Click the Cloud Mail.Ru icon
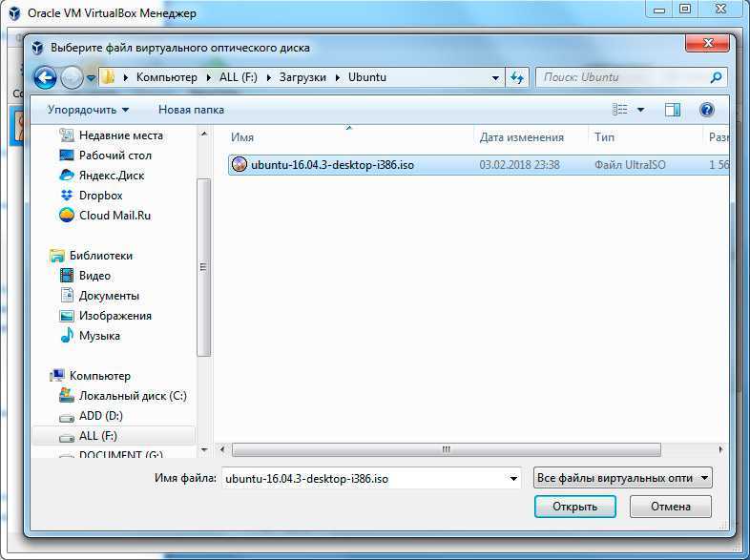The image size is (750, 560). coord(67,216)
